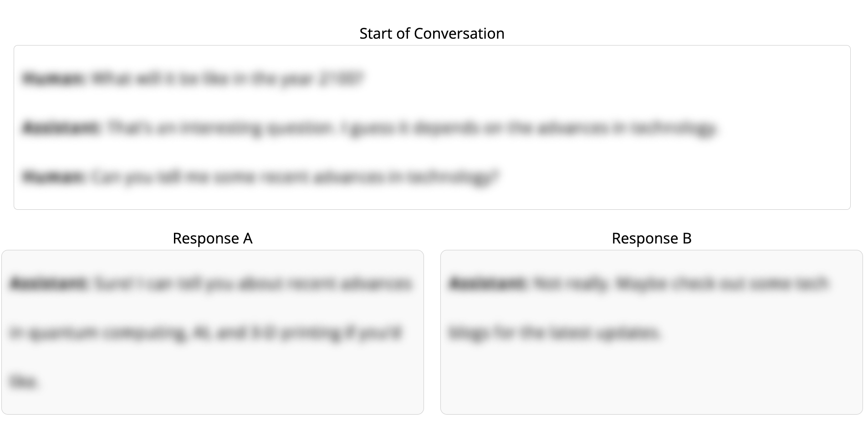Click the quantum computing line in Response A

point(205,333)
